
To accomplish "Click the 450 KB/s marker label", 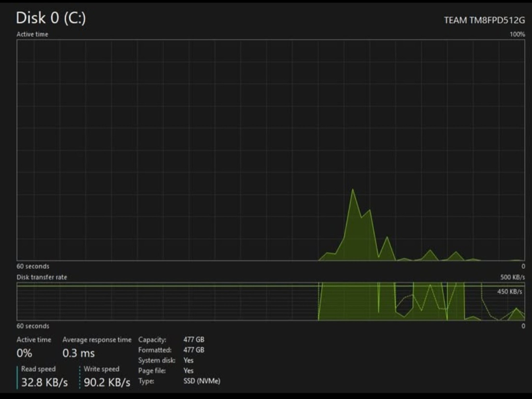I will tap(509, 292).
